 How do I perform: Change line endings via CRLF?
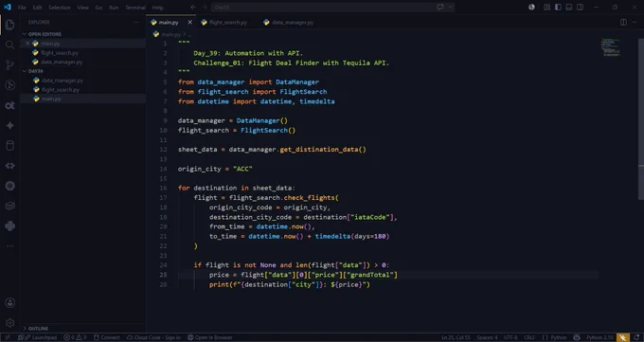pyautogui.click(x=529, y=337)
